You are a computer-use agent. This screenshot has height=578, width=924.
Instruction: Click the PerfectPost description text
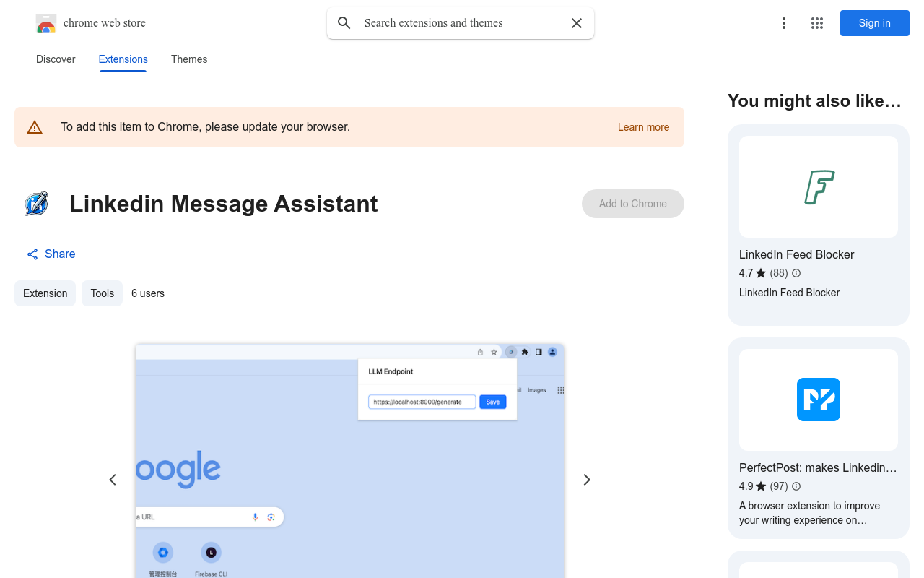(x=810, y=513)
